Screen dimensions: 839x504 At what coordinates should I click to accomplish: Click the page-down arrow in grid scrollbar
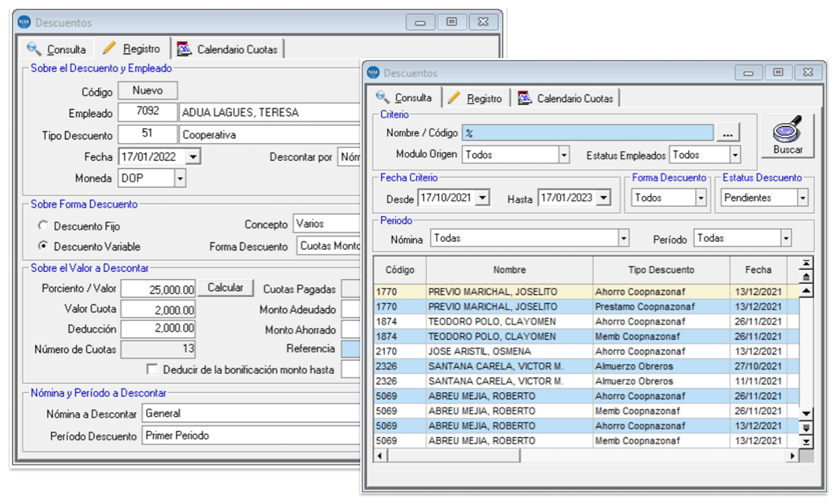(x=806, y=428)
